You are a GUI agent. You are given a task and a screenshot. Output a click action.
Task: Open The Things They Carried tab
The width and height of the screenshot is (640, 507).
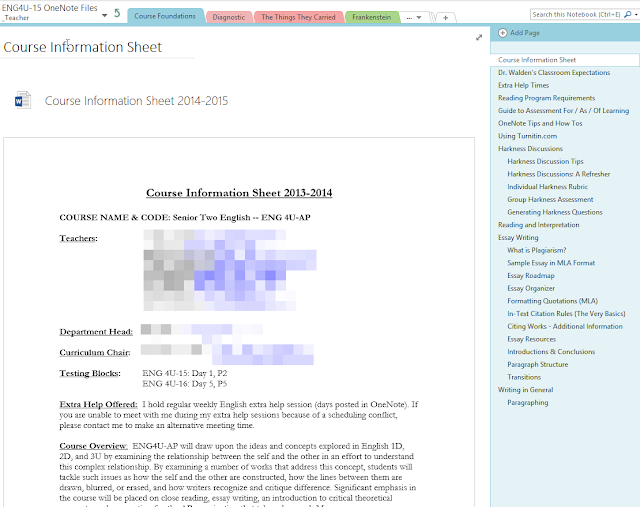tap(298, 17)
